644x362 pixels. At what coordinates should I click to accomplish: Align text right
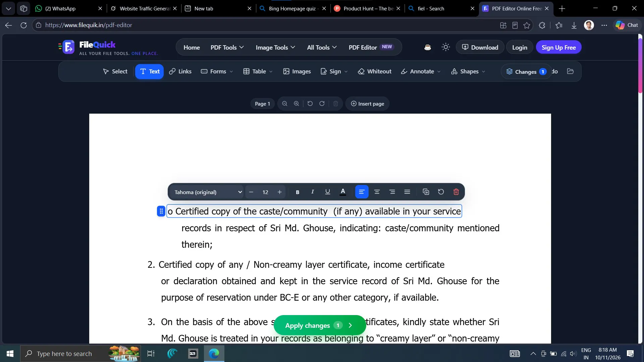point(392,192)
